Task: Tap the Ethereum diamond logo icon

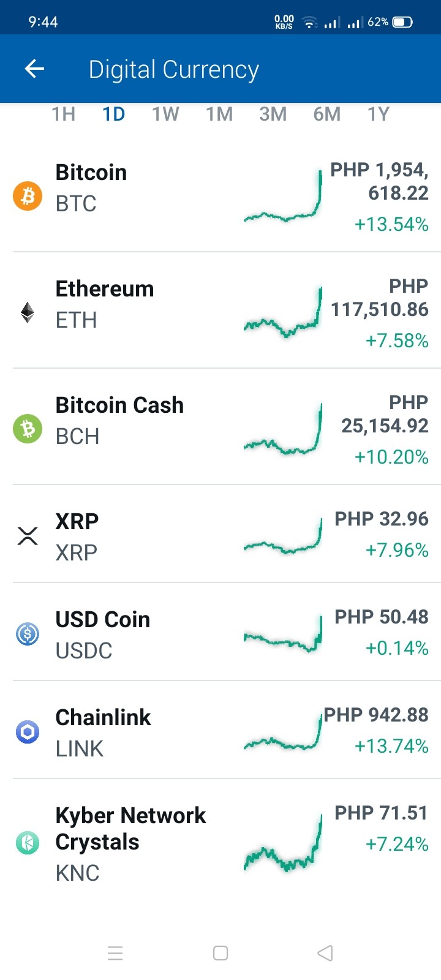Action: pos(28,312)
